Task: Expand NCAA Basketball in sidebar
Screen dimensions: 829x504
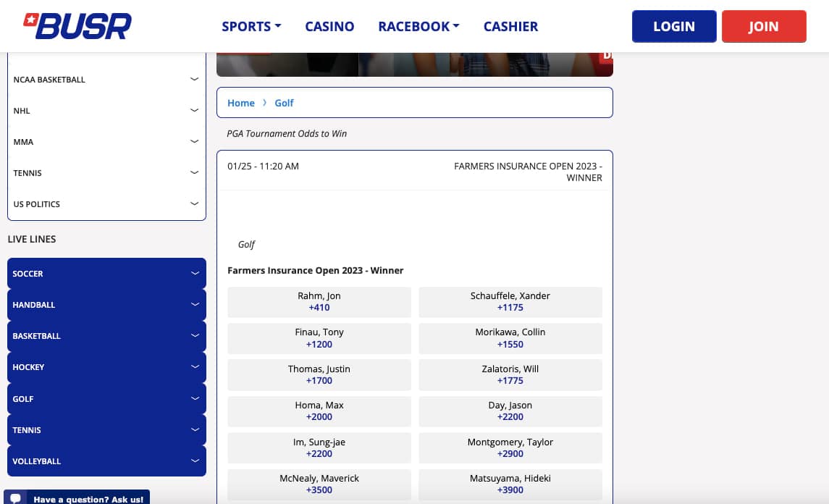Action: tap(106, 80)
